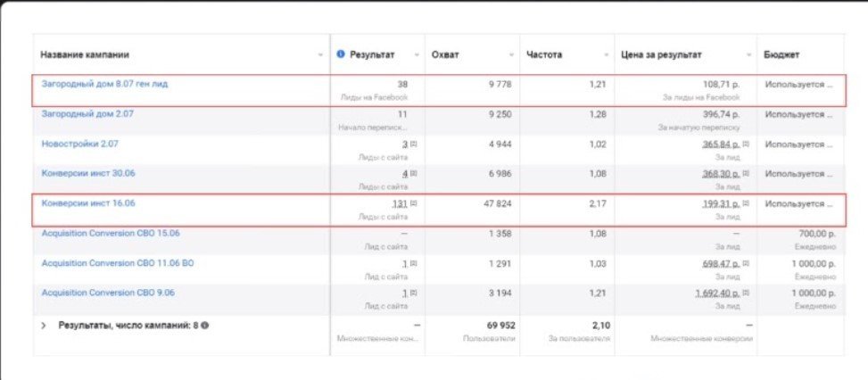
Task: Click footnote icon next to 199,31 р. price
Action: [747, 203]
